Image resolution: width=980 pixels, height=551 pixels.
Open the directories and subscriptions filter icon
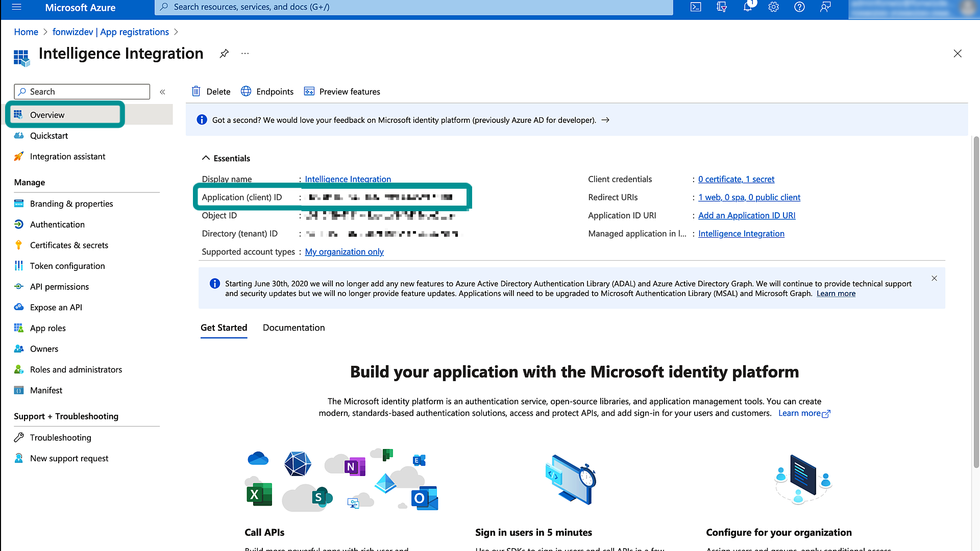click(722, 7)
